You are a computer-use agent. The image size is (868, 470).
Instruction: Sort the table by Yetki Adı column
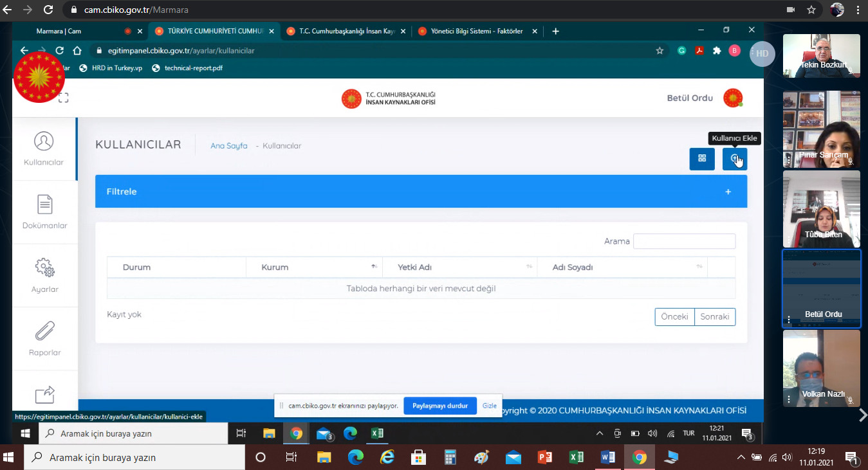[x=459, y=267]
